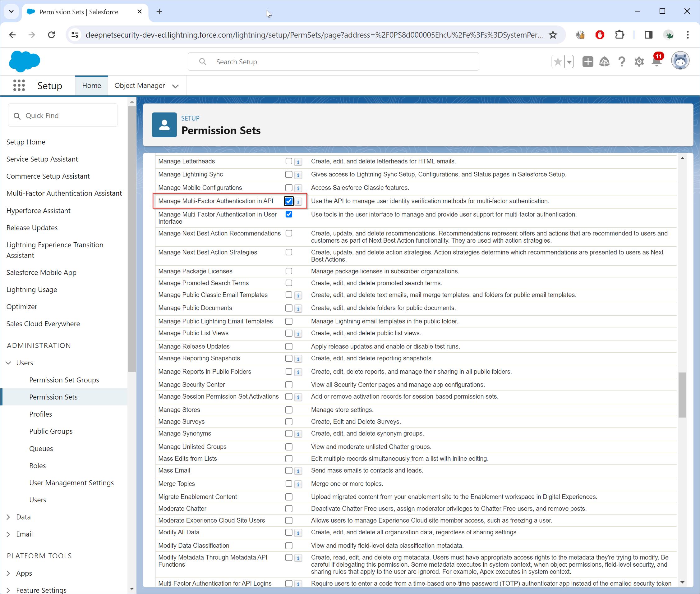Check the Manage Stores permission
Screen dimensions: 700x594
click(x=289, y=410)
